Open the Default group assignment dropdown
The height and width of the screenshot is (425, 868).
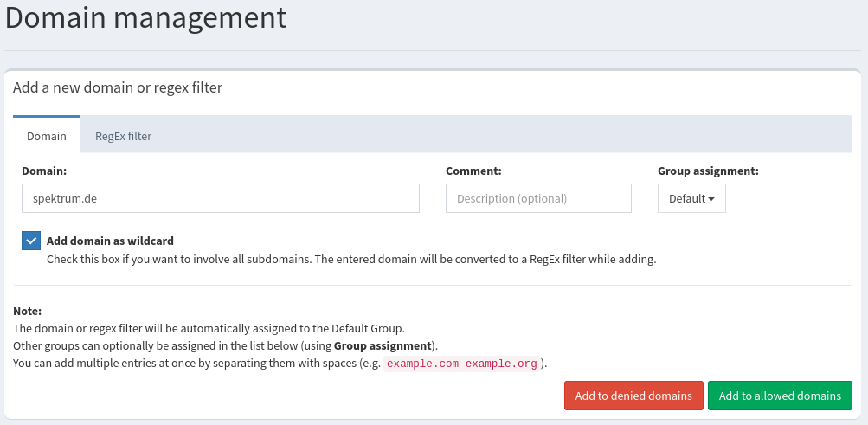[x=691, y=198]
